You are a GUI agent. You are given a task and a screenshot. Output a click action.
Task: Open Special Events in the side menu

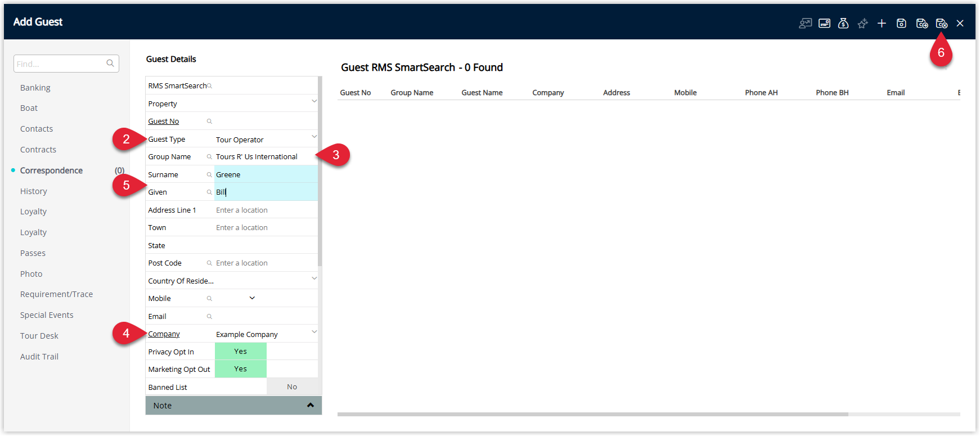point(47,315)
